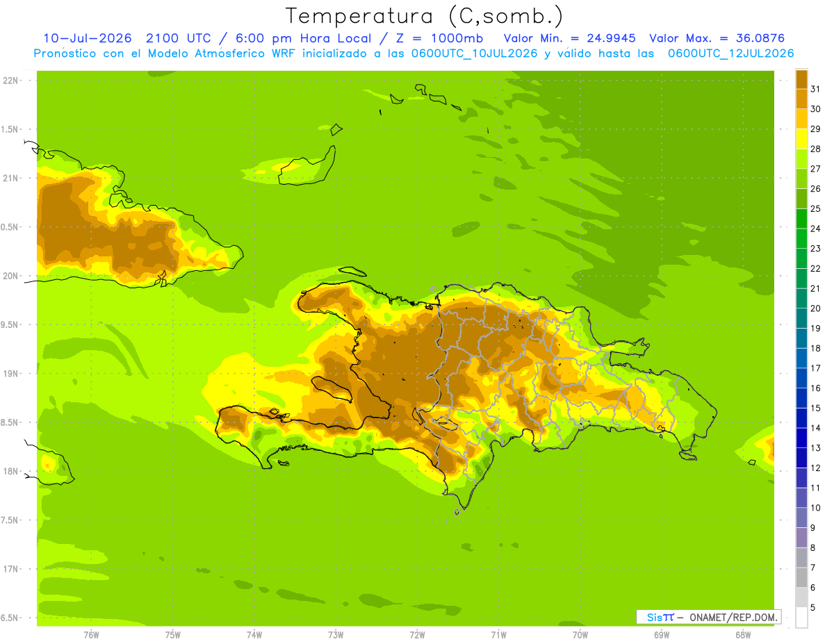
Task: Pick dark blue legend swatch between 13 and 14
Action: click(801, 438)
